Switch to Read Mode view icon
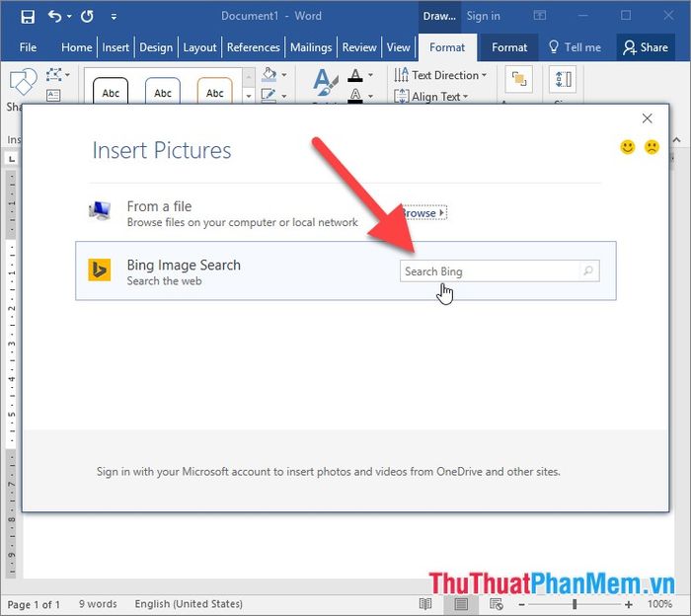Viewport: 691px width, 616px height. (425, 604)
